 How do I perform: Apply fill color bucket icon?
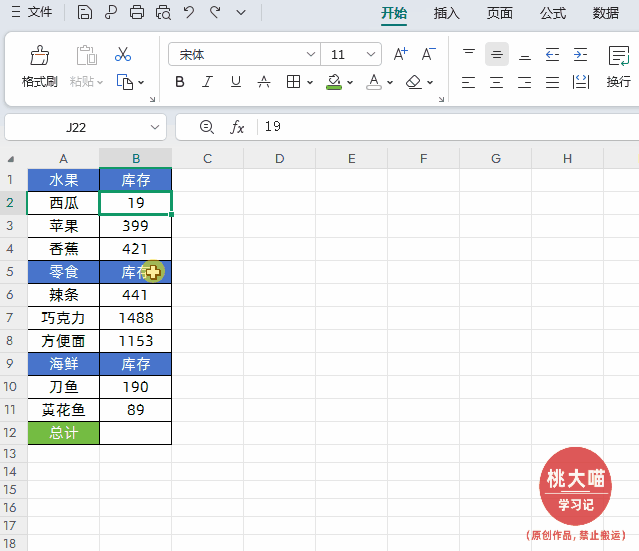pyautogui.click(x=334, y=82)
